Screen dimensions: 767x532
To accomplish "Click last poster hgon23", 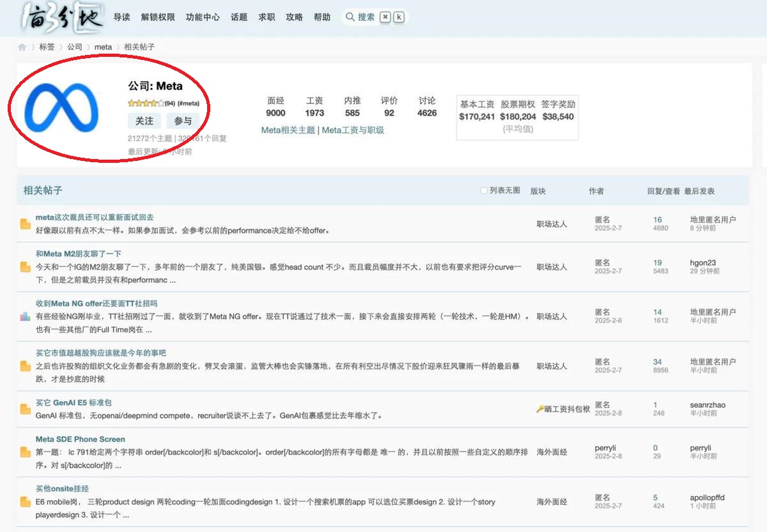I will (x=703, y=262).
